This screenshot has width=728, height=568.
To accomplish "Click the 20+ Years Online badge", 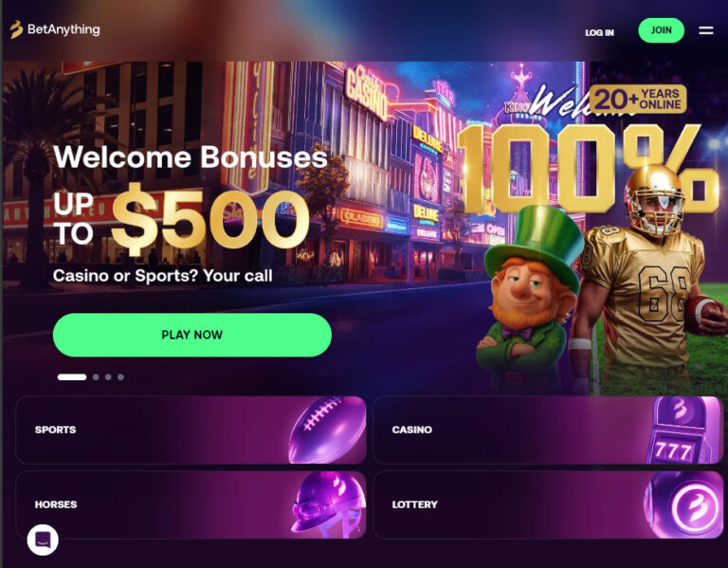I will point(638,99).
